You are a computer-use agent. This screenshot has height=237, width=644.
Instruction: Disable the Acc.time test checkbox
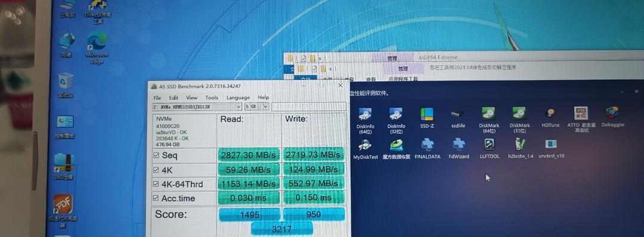coord(156,198)
